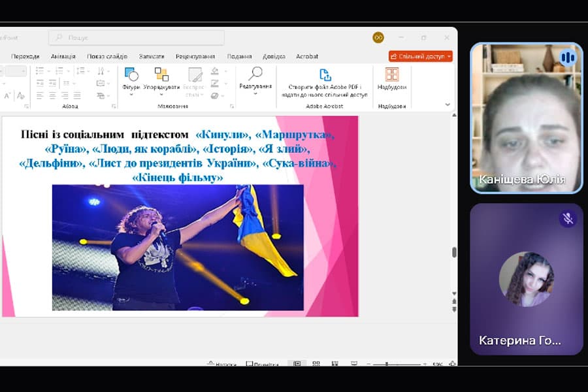588x392 pixels.
Task: Click Показ слайдів in the ribbon
Action: [108, 56]
